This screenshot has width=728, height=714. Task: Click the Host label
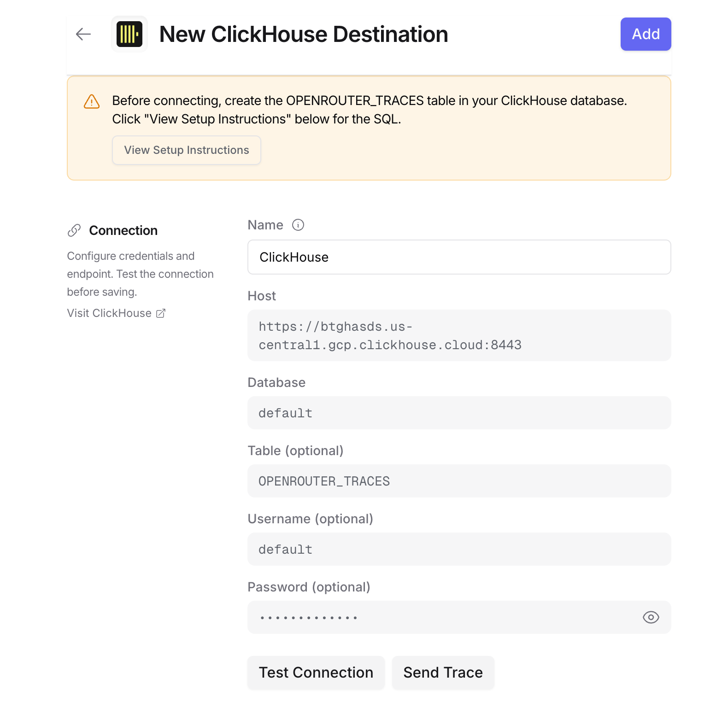(262, 296)
